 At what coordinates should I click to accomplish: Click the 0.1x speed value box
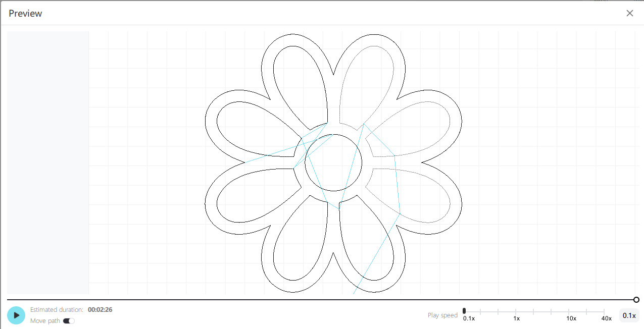[x=629, y=315]
